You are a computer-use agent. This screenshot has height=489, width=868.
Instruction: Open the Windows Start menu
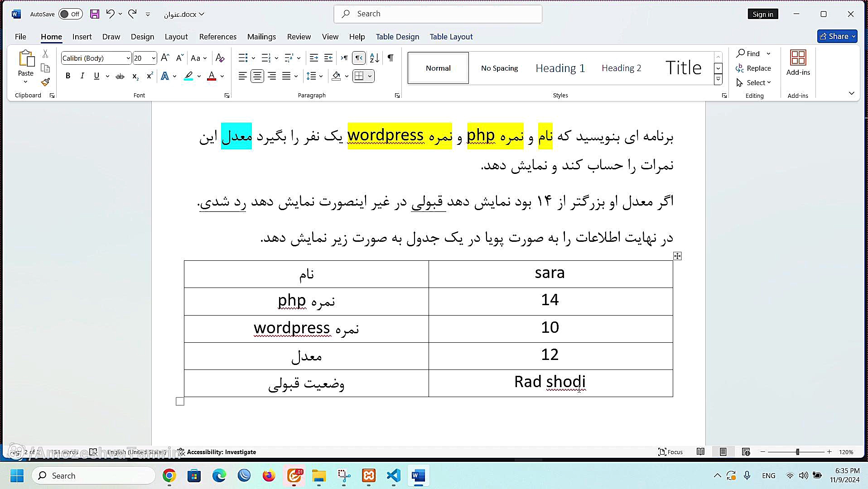click(x=17, y=476)
